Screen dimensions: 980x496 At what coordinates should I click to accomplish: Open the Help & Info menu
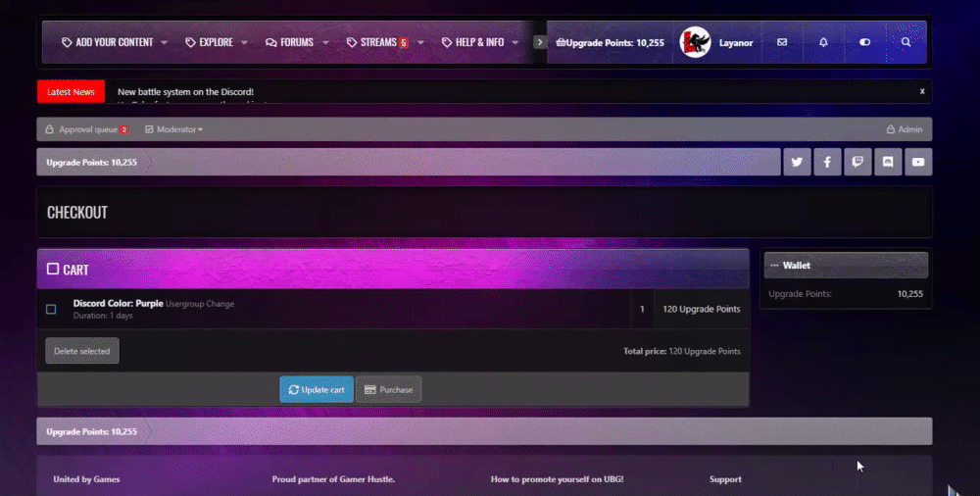click(473, 42)
